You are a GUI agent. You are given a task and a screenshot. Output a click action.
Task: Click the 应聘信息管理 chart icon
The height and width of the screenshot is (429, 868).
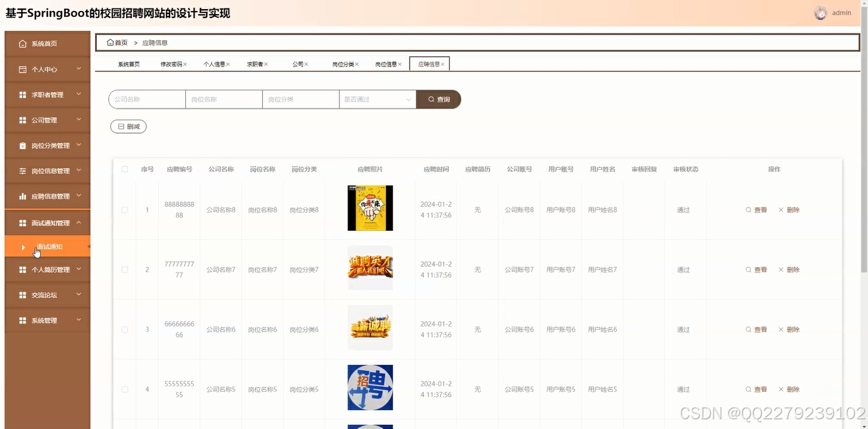(21, 196)
